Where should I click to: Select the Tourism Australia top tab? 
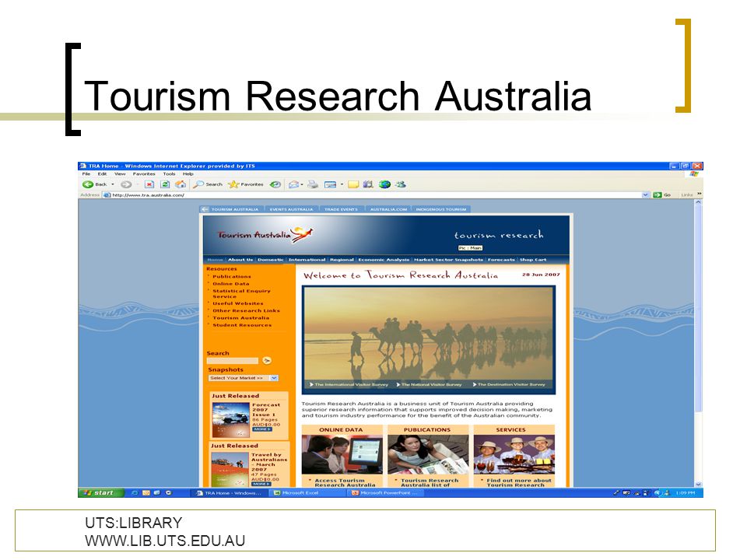pos(235,209)
